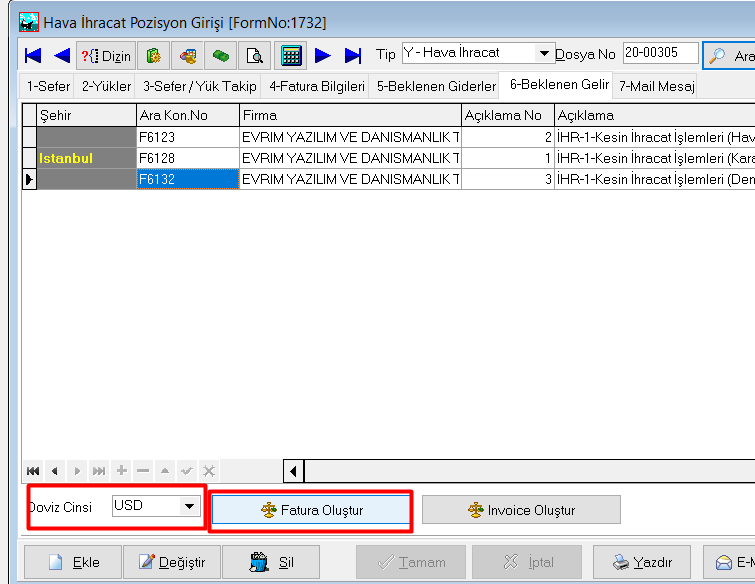Click grid navigator next record icon
This screenshot has height=584, width=755.
[77, 471]
